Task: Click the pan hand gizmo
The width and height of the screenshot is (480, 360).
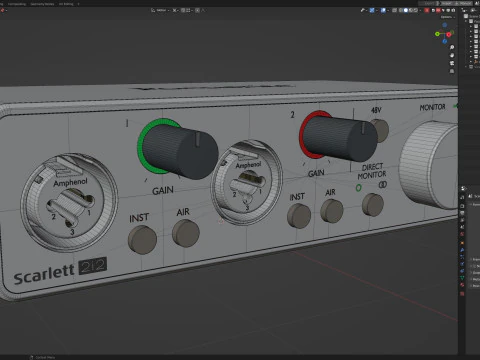Action: 452,55
